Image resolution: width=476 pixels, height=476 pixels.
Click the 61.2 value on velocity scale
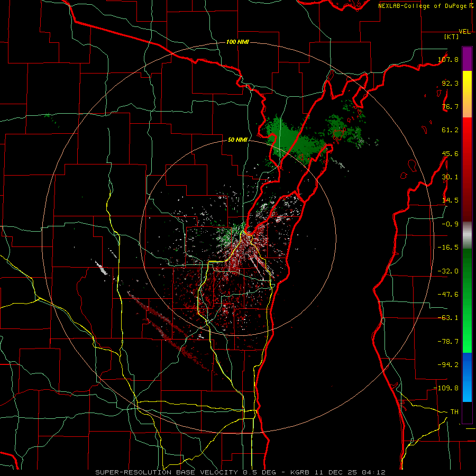tap(450, 130)
